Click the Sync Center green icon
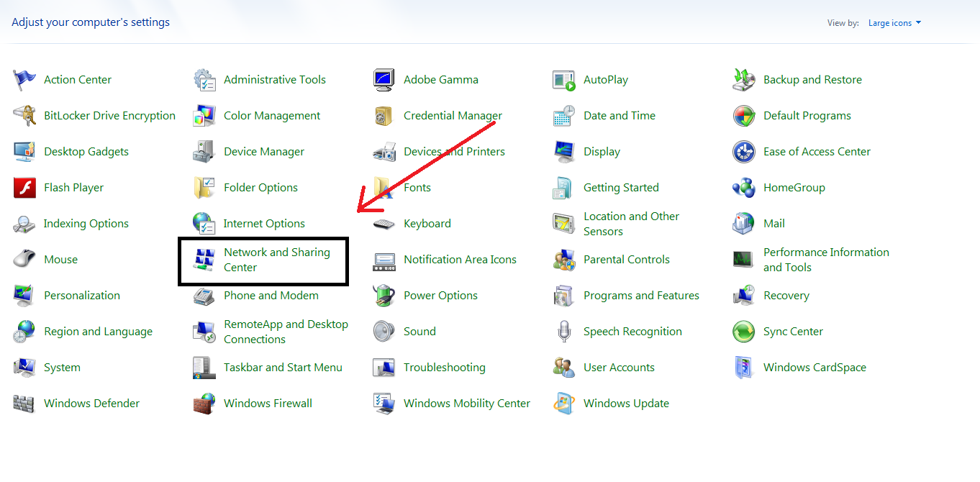The height and width of the screenshot is (482, 980). (x=744, y=332)
